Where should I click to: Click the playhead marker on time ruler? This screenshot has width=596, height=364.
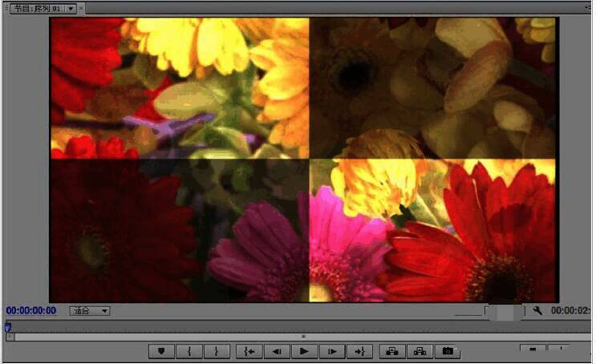pyautogui.click(x=8, y=326)
